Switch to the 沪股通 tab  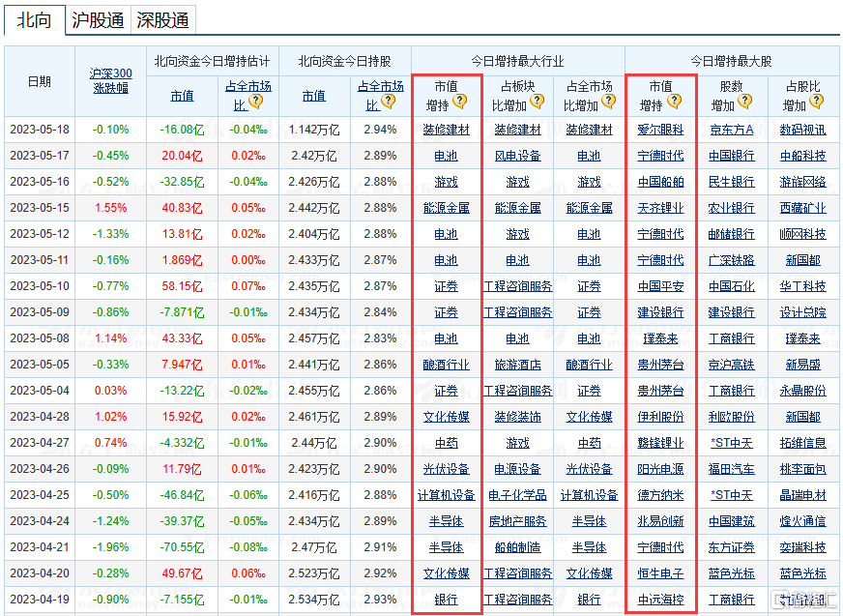(x=98, y=20)
